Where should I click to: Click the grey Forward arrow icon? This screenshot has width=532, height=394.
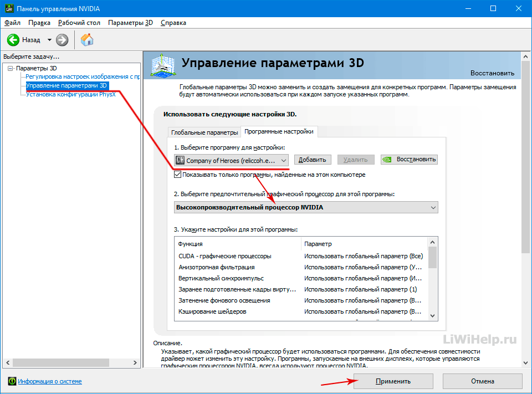click(62, 40)
